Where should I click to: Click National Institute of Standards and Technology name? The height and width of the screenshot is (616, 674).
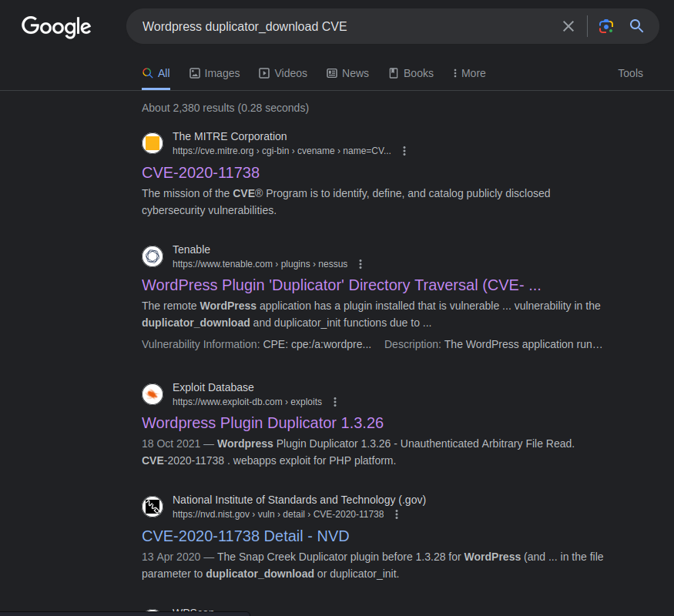click(x=299, y=500)
